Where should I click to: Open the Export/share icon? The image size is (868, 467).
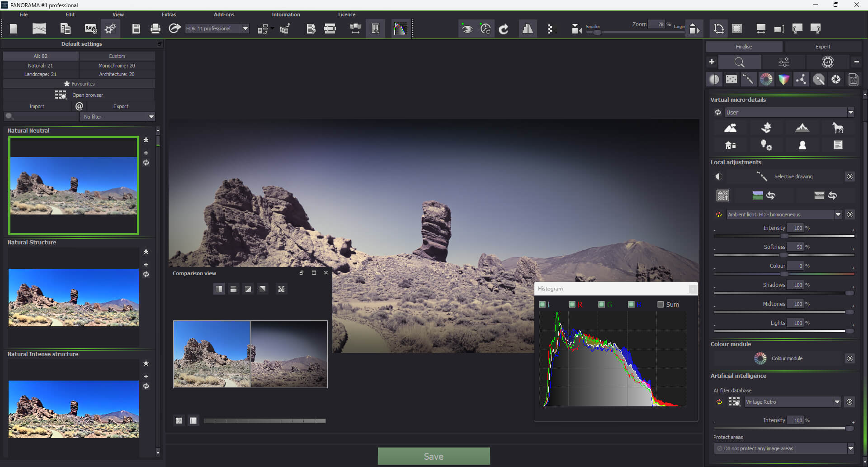coord(174,28)
